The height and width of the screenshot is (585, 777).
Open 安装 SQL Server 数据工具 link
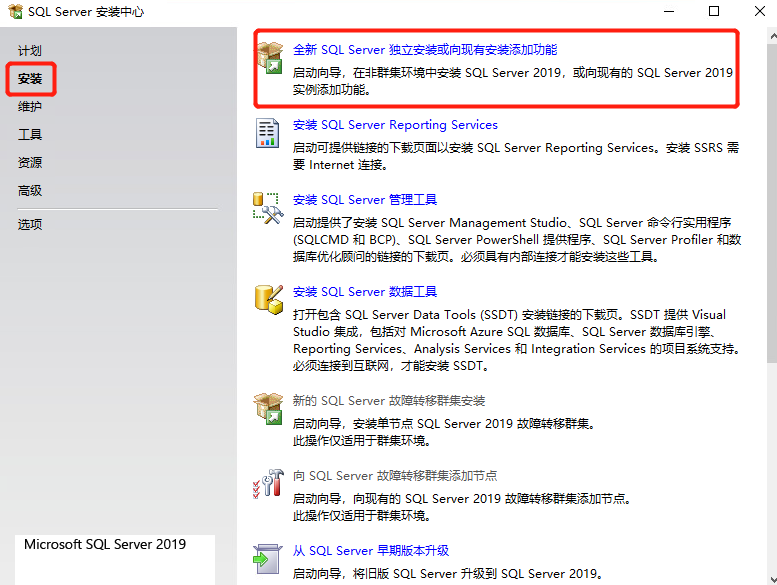(x=365, y=292)
